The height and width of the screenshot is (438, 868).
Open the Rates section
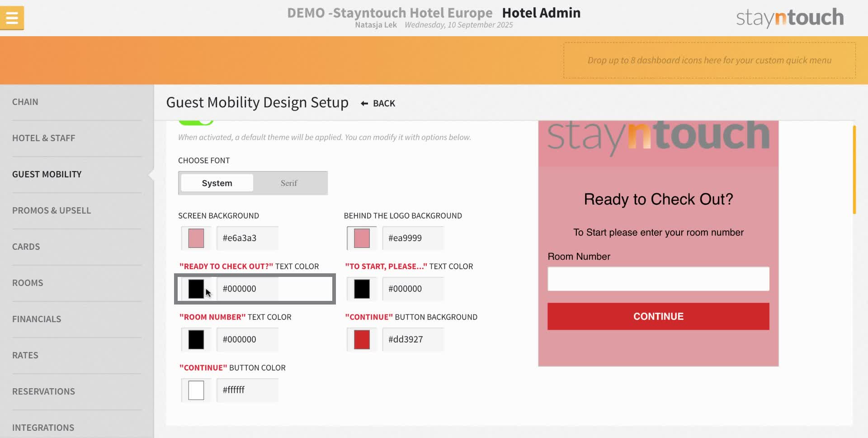pyautogui.click(x=25, y=355)
